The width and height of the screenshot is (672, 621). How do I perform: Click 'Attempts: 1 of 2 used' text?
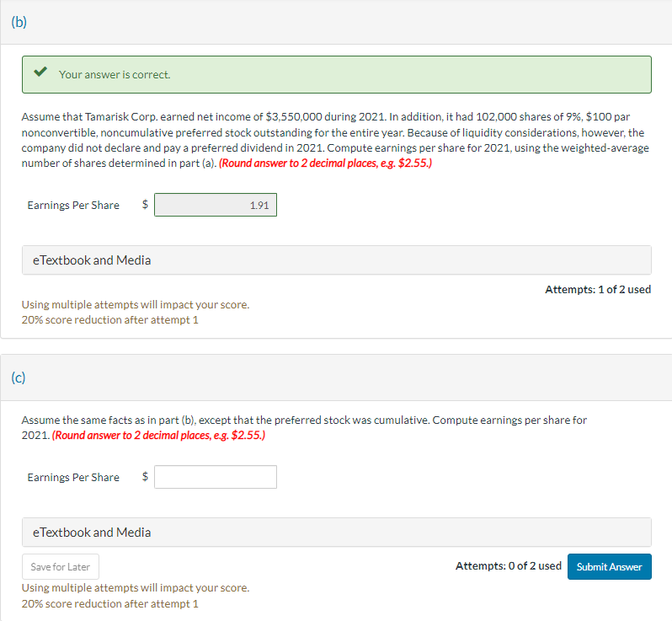coord(598,290)
